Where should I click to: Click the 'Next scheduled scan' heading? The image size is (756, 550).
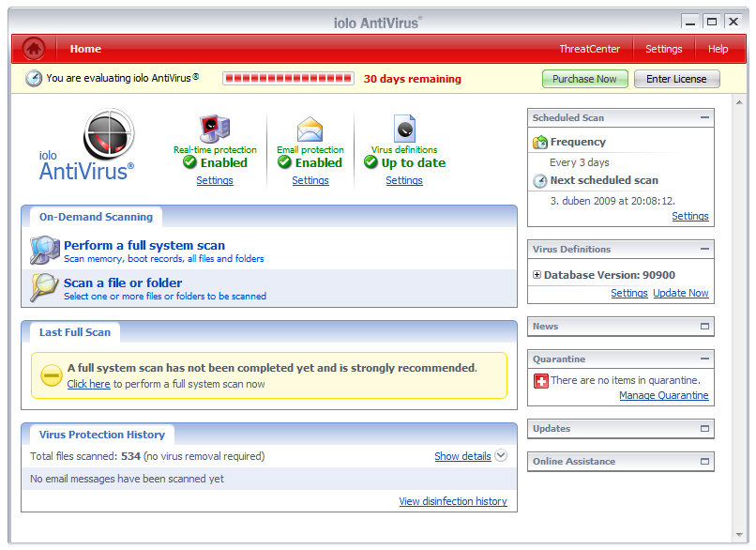pos(604,180)
